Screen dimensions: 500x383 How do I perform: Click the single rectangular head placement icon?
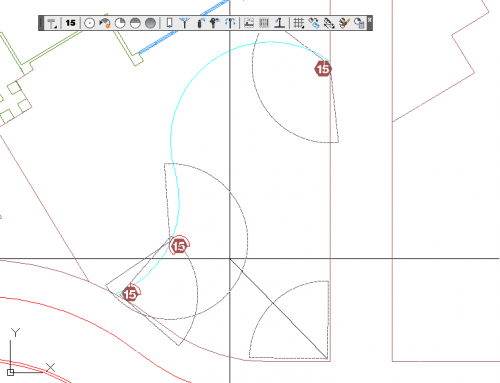click(x=169, y=23)
